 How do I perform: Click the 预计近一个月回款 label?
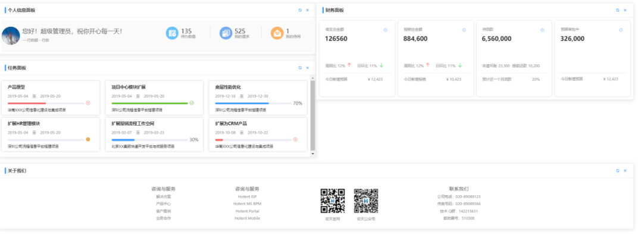497,79
